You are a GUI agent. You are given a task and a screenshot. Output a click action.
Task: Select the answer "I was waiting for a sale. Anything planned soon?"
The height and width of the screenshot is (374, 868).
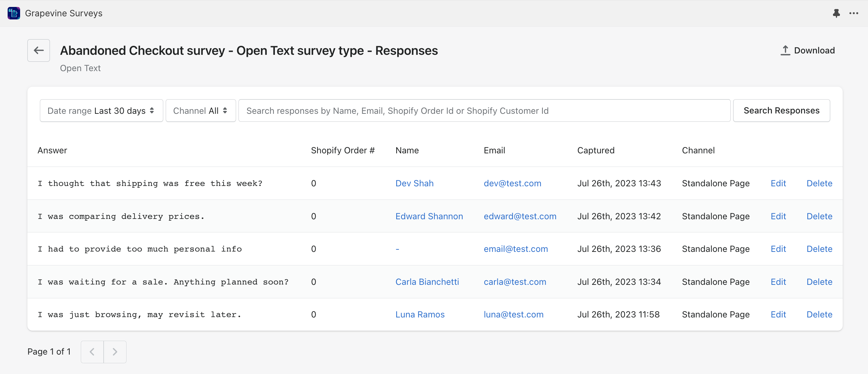pos(163,282)
